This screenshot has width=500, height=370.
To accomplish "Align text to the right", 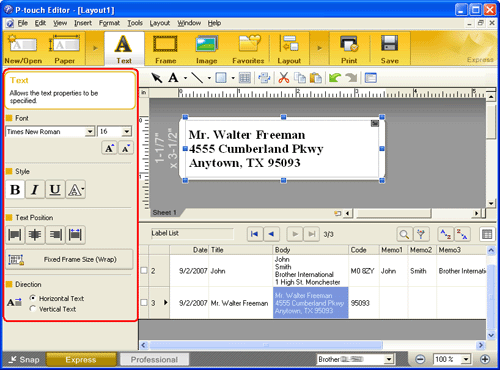I will 55,235.
